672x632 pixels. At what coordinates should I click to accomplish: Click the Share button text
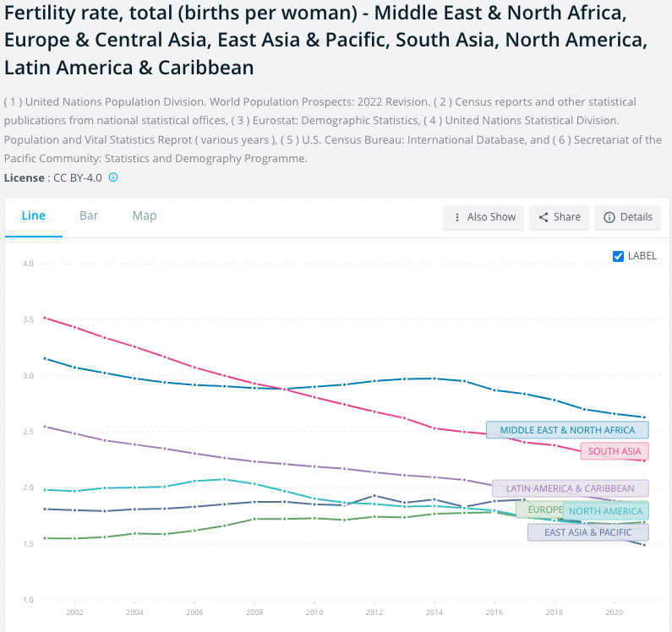[x=566, y=217]
